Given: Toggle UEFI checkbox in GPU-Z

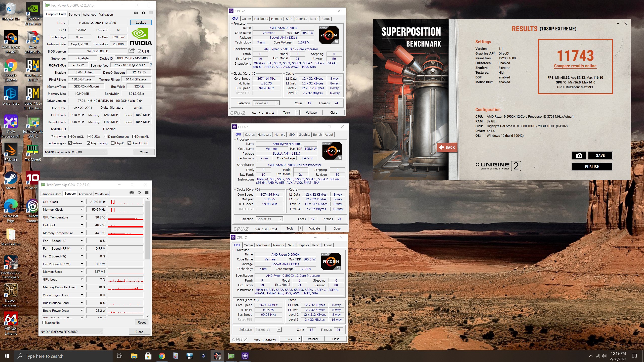Looking at the screenshot, I should click(x=140, y=51).
